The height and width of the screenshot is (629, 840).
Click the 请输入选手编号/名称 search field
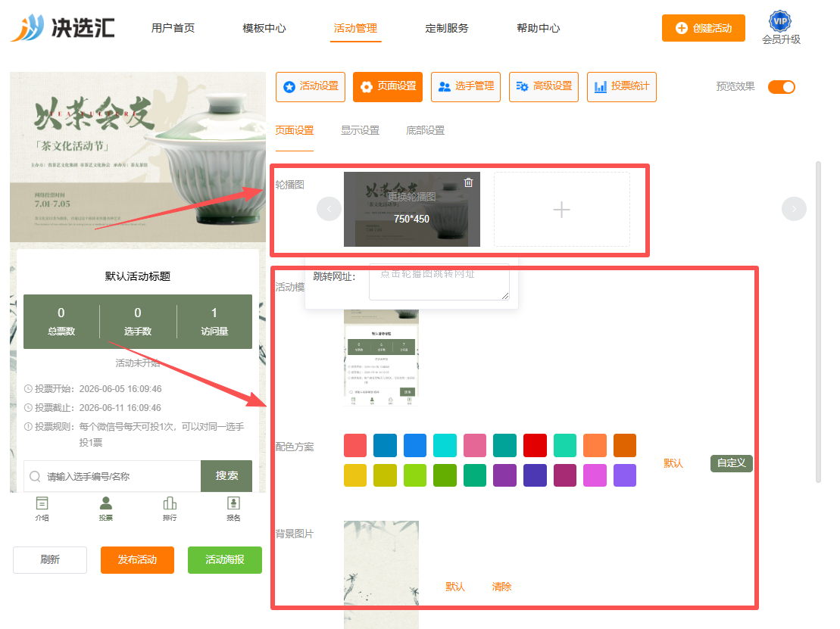(113, 476)
